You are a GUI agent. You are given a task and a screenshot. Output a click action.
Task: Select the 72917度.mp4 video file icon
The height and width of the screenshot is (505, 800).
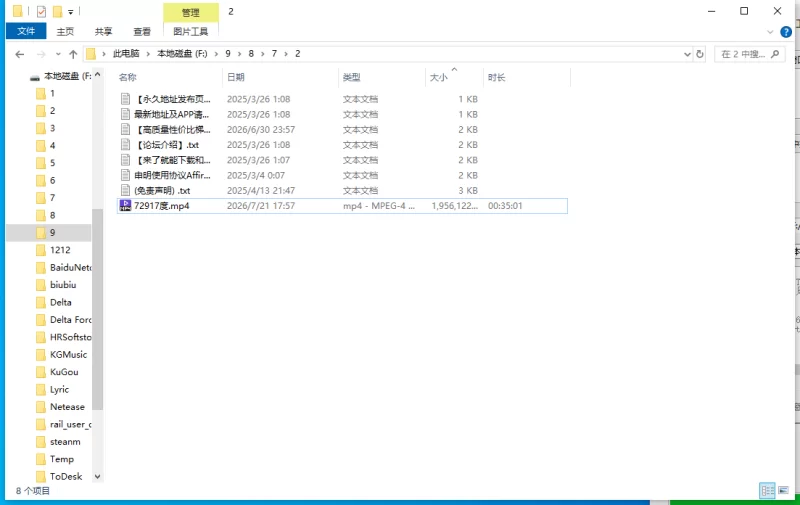tap(125, 206)
